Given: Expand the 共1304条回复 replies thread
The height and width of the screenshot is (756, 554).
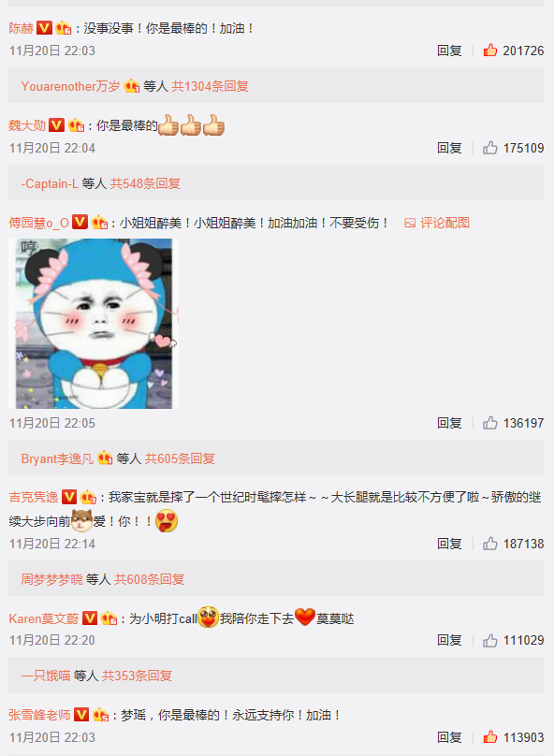Looking at the screenshot, I should pyautogui.click(x=211, y=86).
